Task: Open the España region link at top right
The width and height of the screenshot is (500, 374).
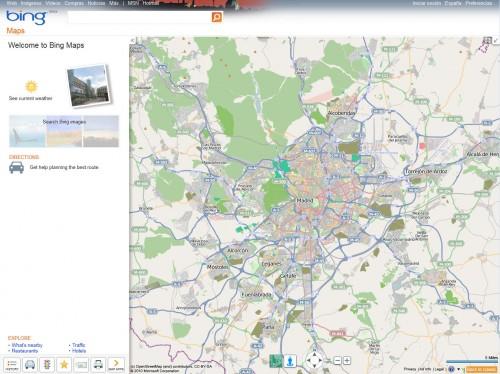Action: (453, 3)
